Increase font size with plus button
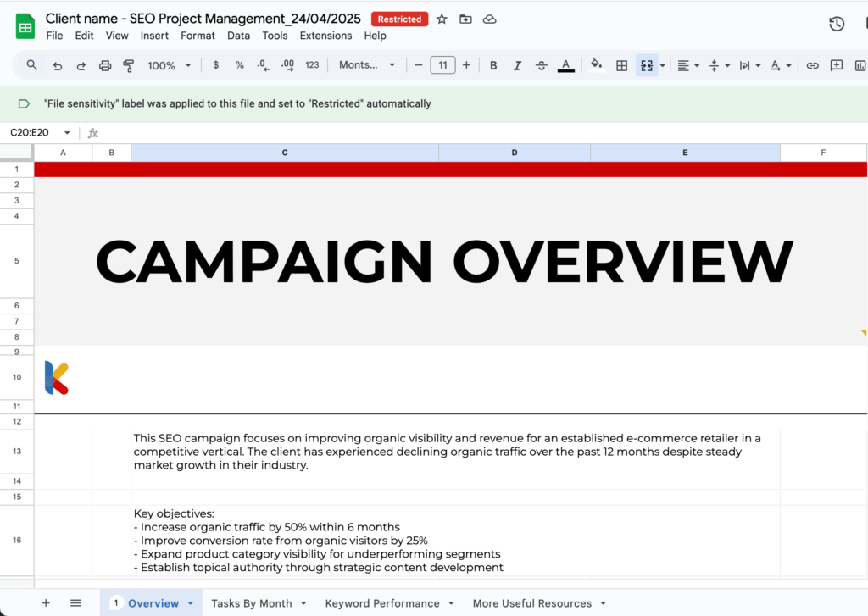Screen dimensions: 868x616 pos(467,65)
